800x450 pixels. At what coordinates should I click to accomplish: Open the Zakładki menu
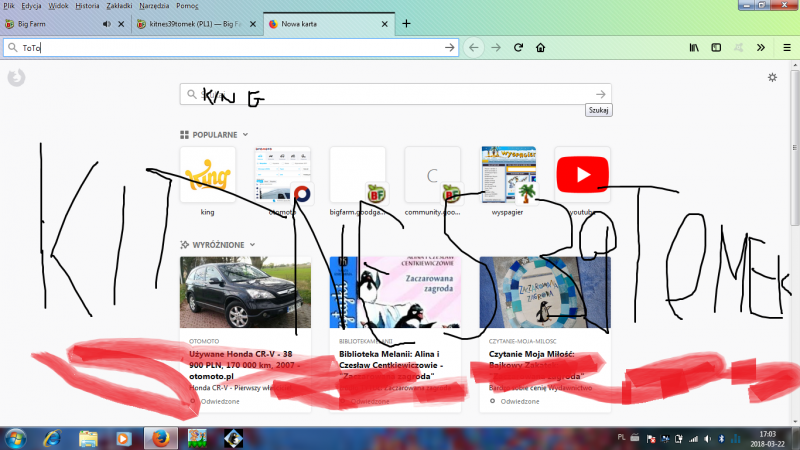(119, 6)
